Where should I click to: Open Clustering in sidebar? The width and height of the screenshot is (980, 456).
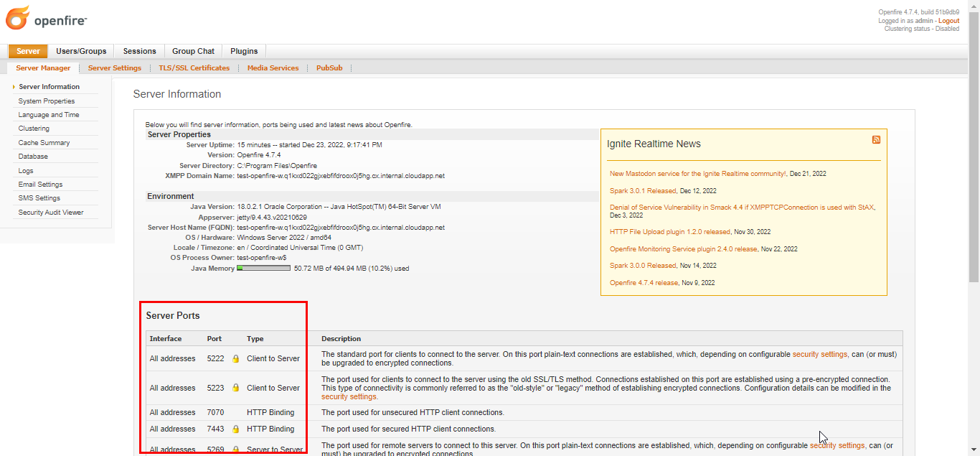(34, 129)
